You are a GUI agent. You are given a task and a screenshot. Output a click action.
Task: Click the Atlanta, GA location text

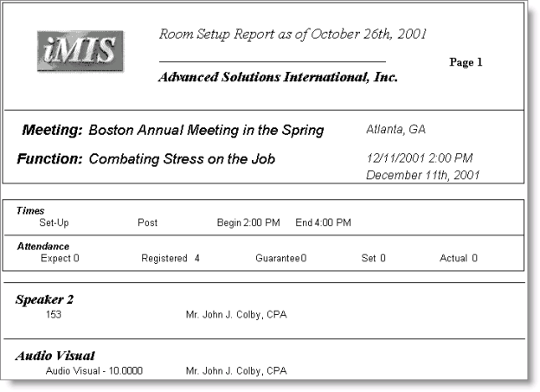pyautogui.click(x=396, y=130)
